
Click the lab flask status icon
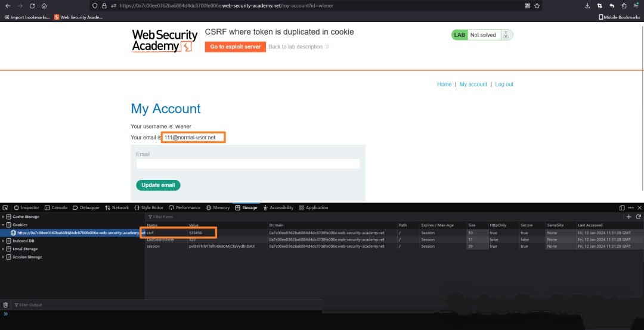coord(506,35)
